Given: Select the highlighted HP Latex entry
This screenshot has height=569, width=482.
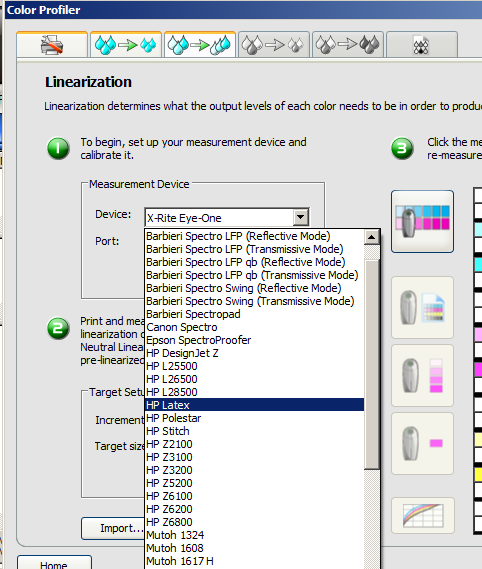Looking at the screenshot, I should tap(254, 405).
